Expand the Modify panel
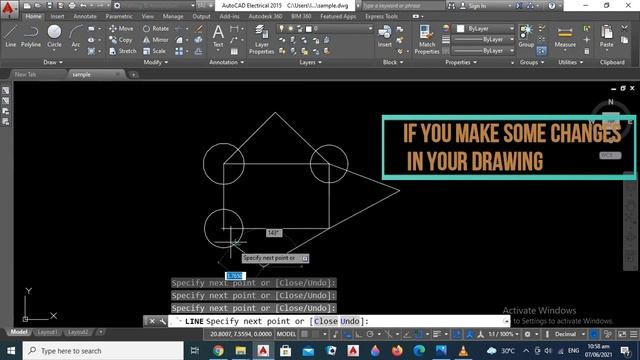640x360 pixels. [156, 62]
